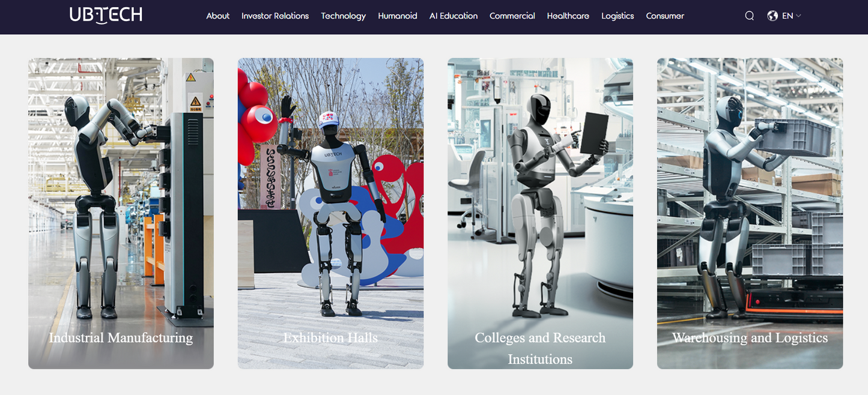Open the Logistics navigation item

point(618,16)
